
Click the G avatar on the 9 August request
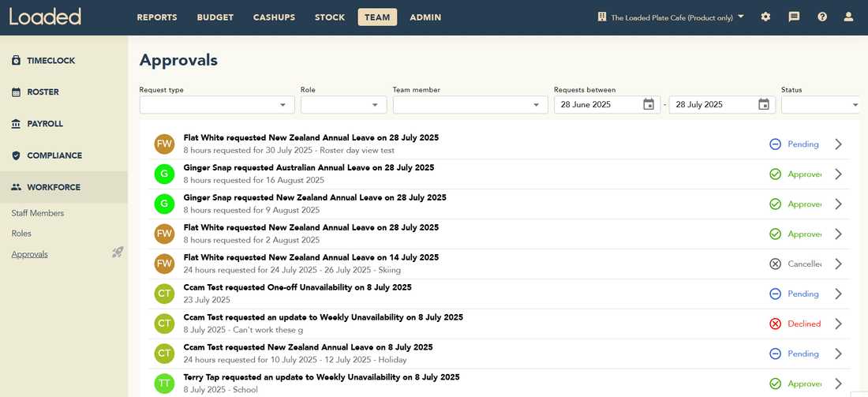164,204
